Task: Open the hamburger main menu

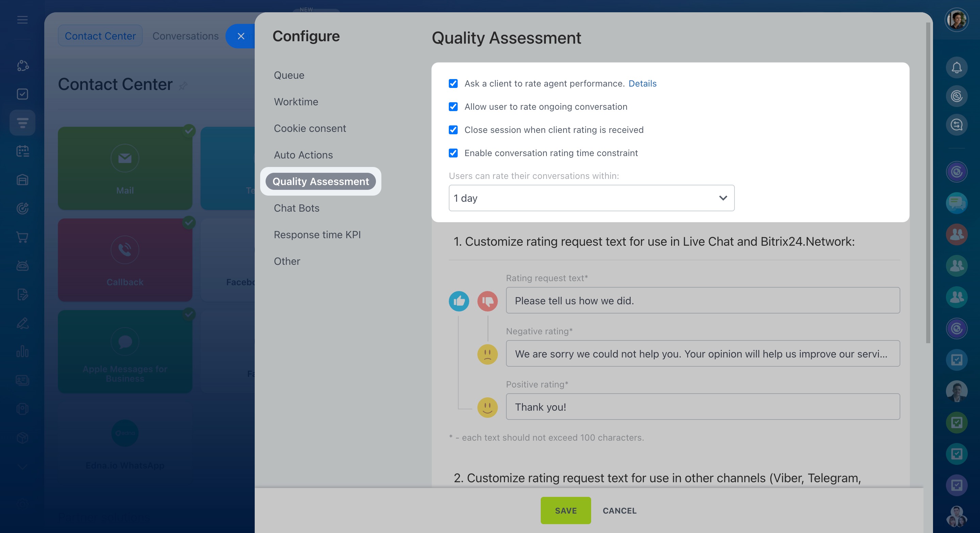Action: 22,20
